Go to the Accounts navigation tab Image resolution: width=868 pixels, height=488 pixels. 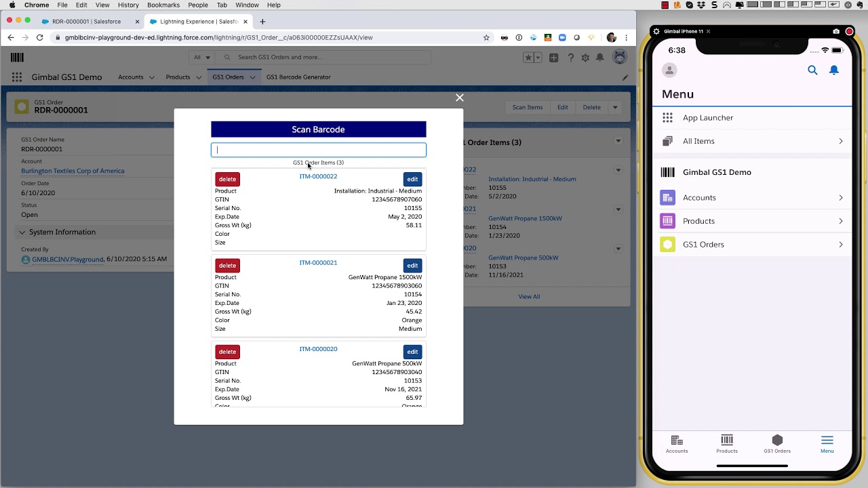(131, 77)
